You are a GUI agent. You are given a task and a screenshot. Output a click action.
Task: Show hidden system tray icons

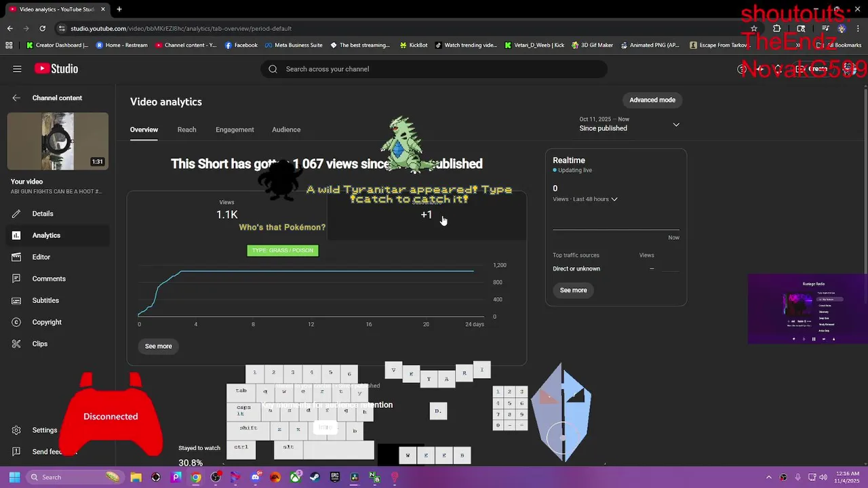pyautogui.click(x=768, y=477)
